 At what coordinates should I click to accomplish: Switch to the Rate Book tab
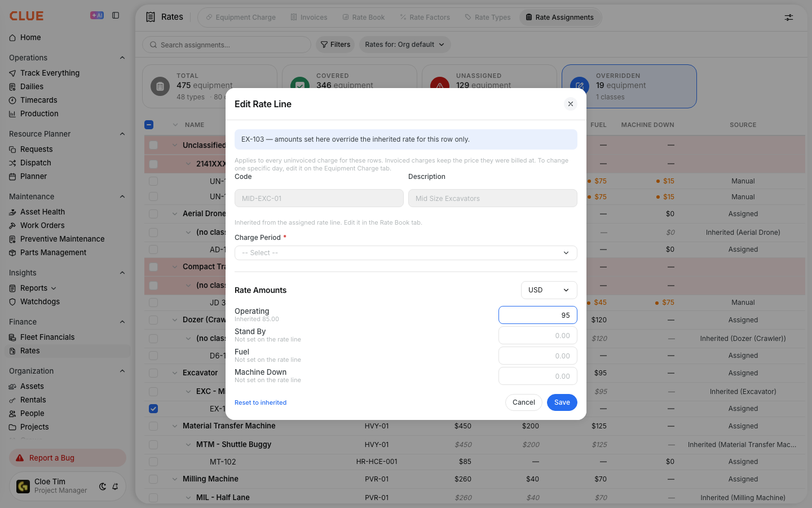pyautogui.click(x=364, y=17)
